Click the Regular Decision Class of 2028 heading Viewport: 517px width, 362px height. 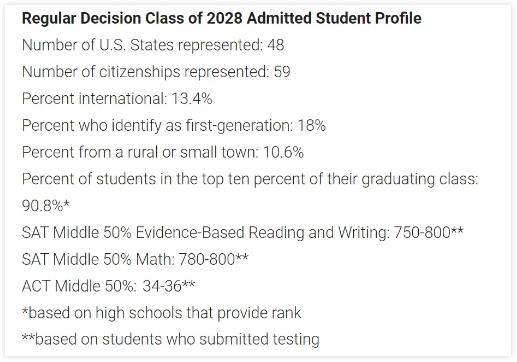222,18
